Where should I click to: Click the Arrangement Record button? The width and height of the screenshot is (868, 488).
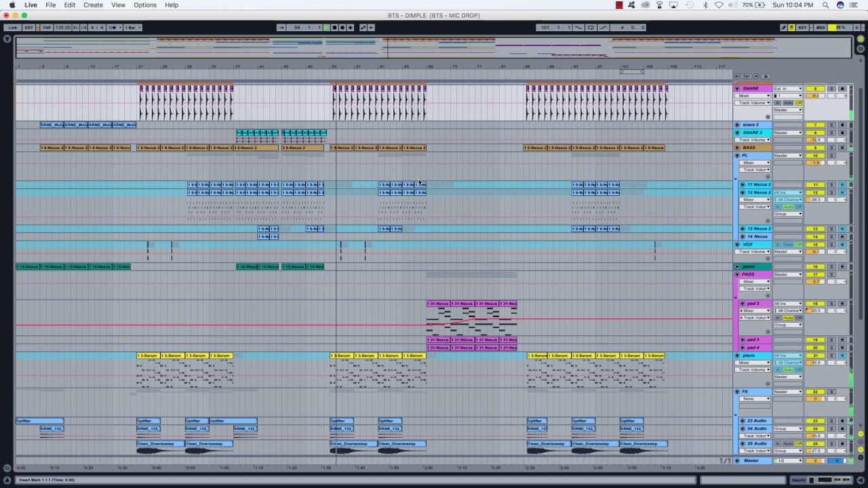(342, 28)
